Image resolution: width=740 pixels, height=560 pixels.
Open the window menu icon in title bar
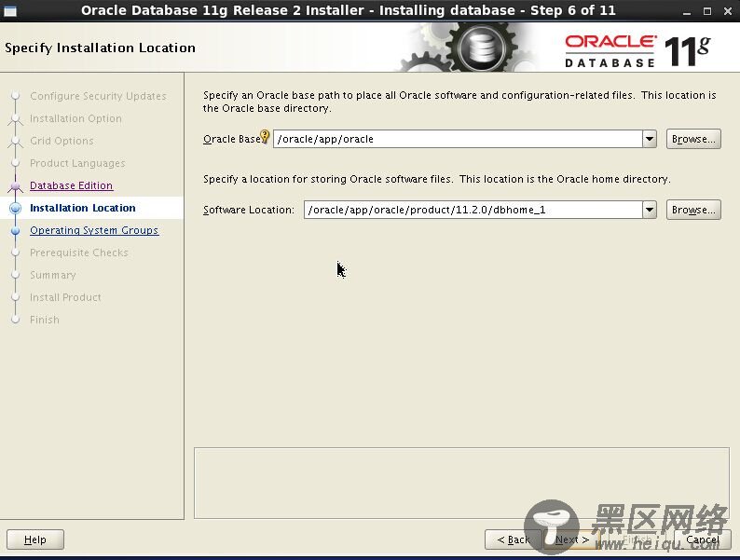point(10,11)
